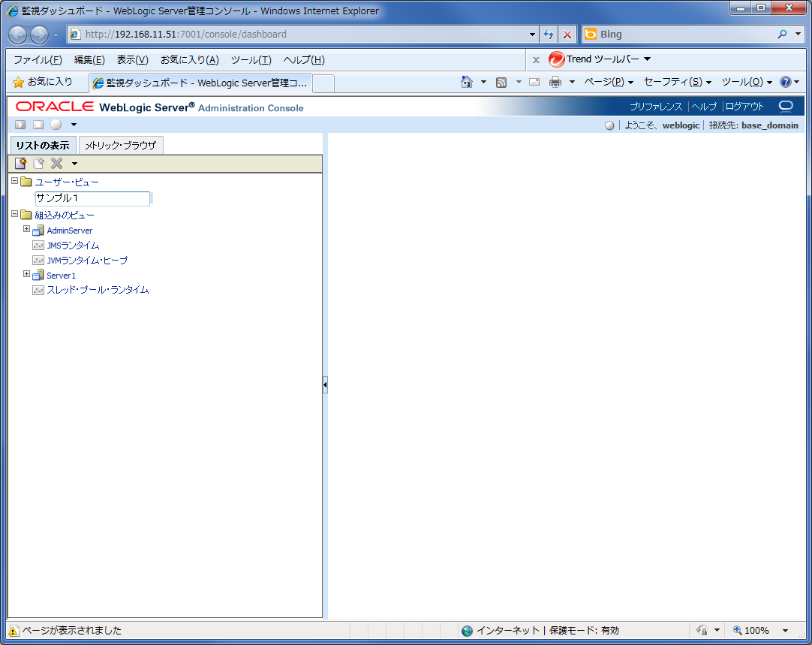Open the AdminServer view
The width and height of the screenshot is (812, 645).
click(70, 231)
